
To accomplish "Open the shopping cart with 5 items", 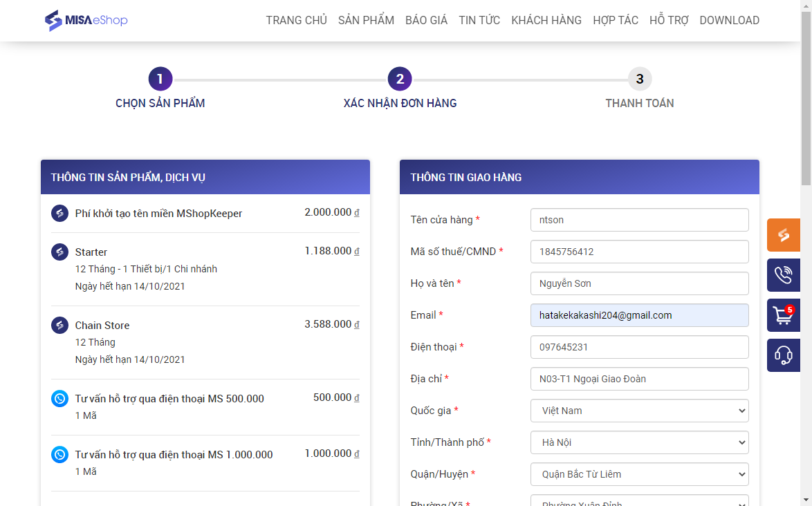I will pyautogui.click(x=784, y=315).
